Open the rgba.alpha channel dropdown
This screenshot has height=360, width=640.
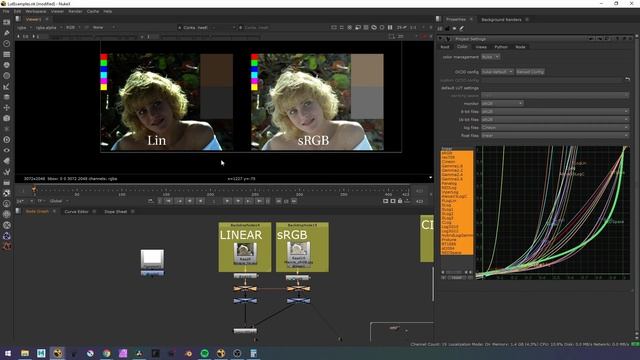(x=48, y=27)
